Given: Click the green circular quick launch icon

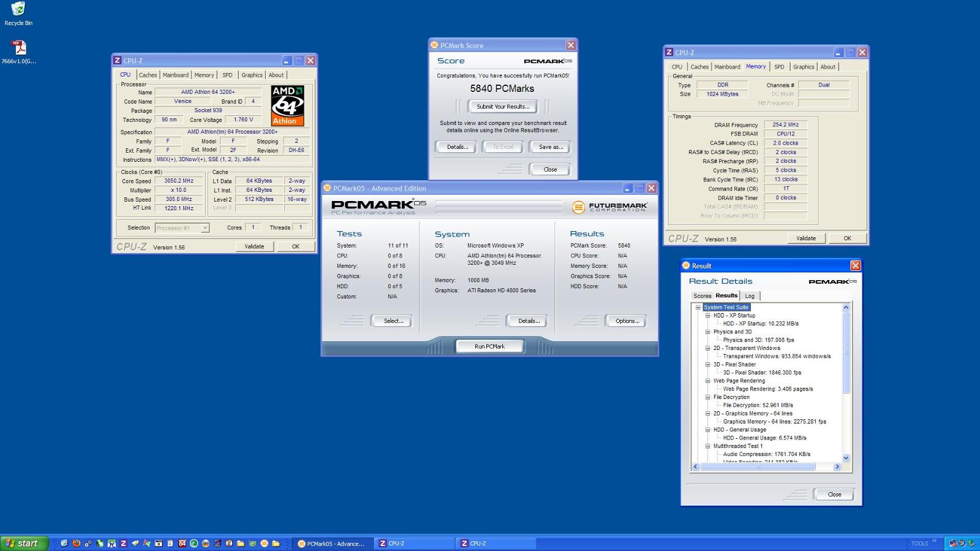Looking at the screenshot, I should point(194,543).
